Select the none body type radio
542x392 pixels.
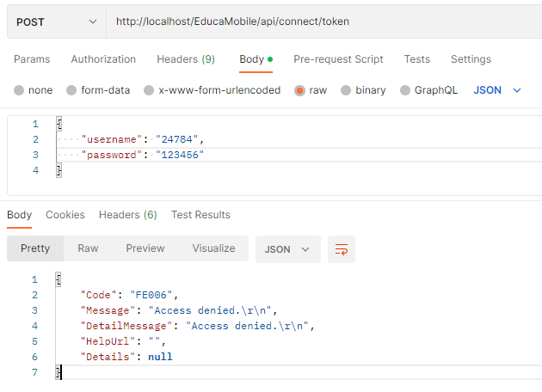(x=20, y=90)
